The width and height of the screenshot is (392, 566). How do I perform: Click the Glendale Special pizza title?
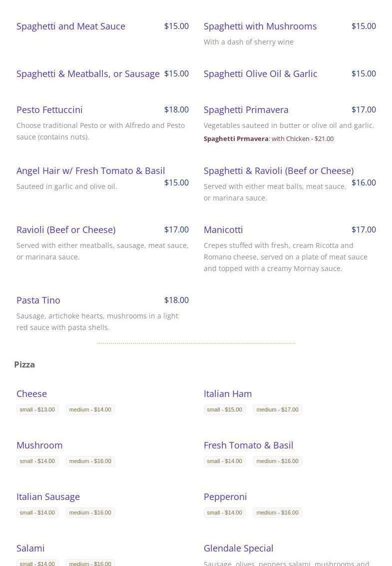coord(238,548)
